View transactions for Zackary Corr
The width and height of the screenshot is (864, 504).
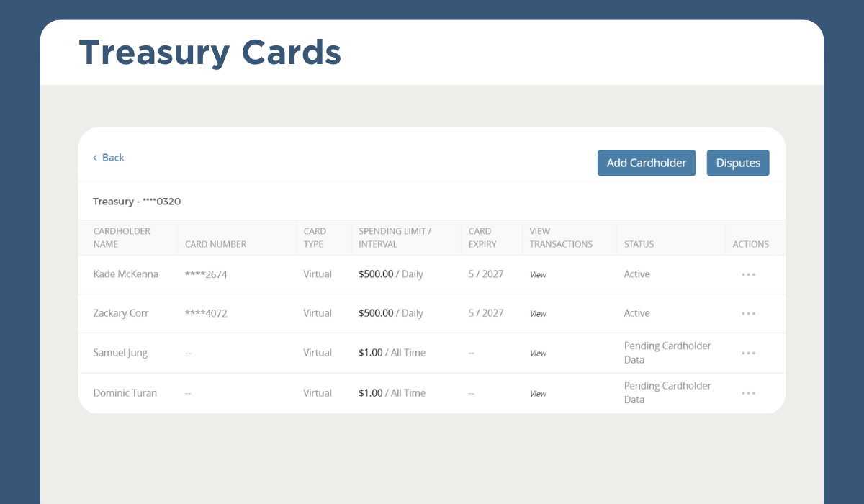[538, 313]
